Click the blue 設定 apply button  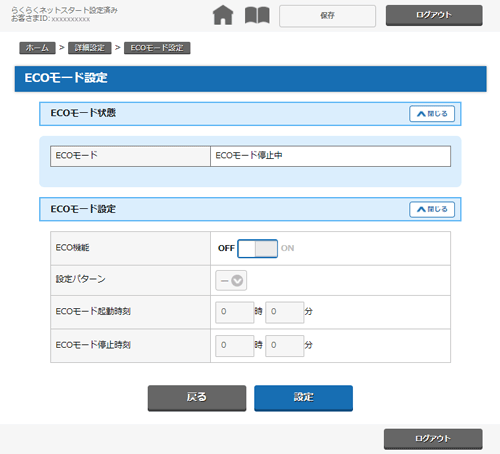303,398
